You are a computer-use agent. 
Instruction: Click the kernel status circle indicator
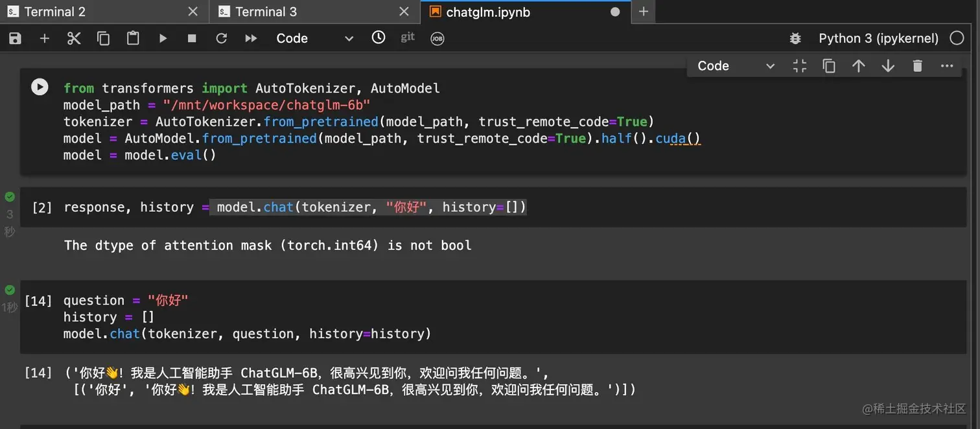coord(957,38)
